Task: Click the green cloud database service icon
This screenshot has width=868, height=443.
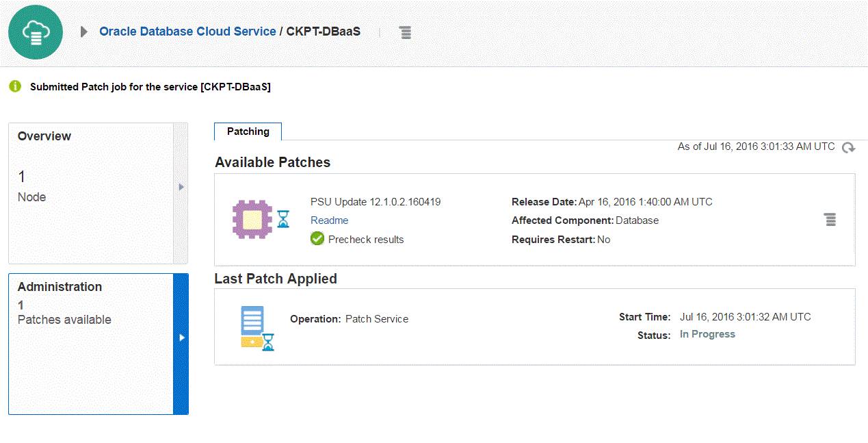Action: coord(36,32)
